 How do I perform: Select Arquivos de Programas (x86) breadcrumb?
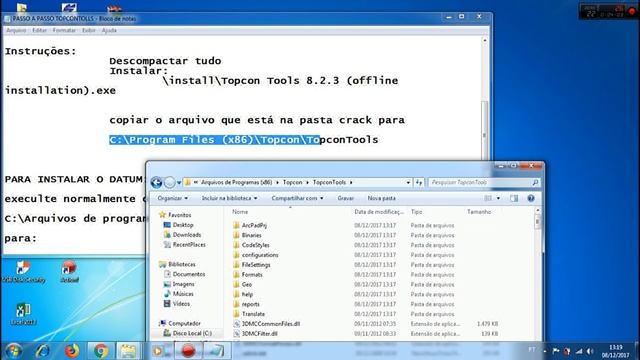pos(236,182)
